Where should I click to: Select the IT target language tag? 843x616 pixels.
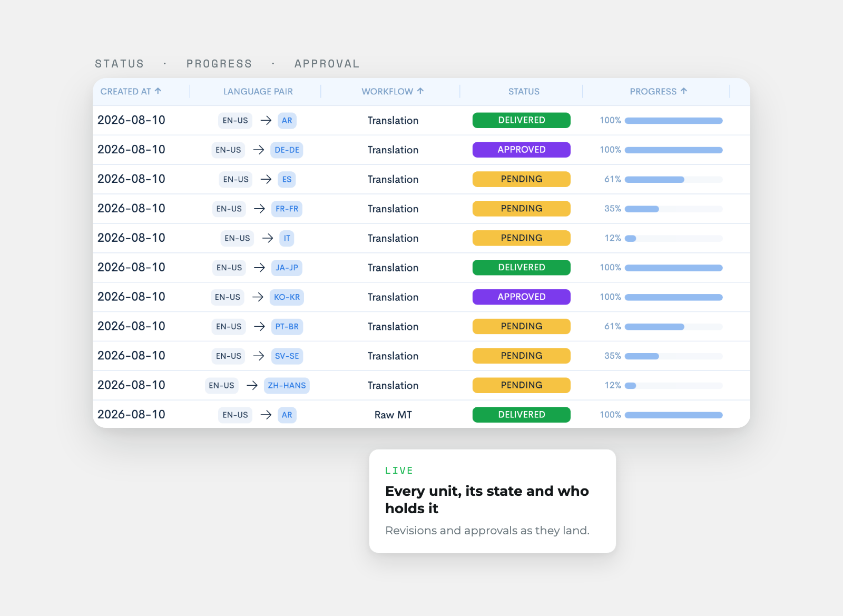point(287,239)
